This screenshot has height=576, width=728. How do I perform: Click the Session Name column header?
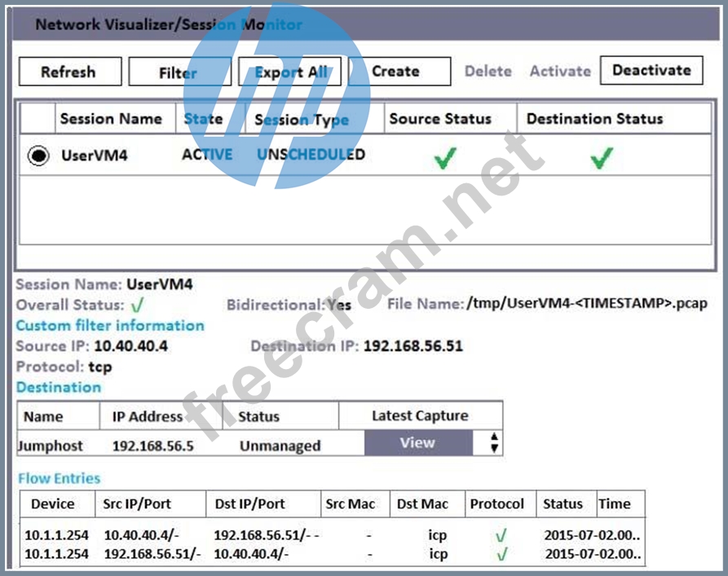point(111,119)
